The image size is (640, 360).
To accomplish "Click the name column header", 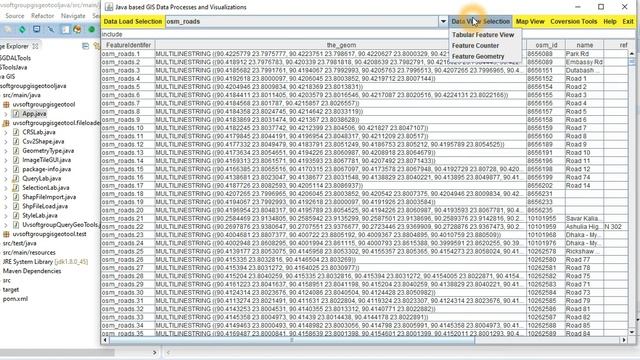I will coord(584,45).
